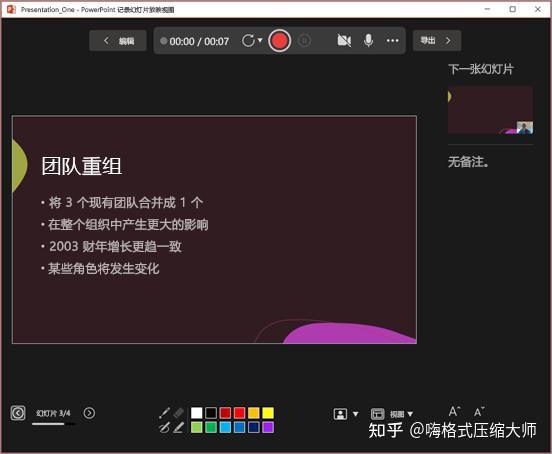Click bullet 在整个组织中产生更大的影响
552x454 pixels.
128,225
